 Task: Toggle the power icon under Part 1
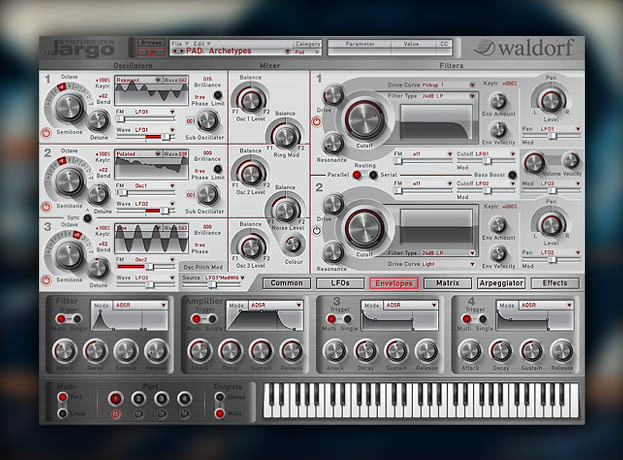(115, 414)
